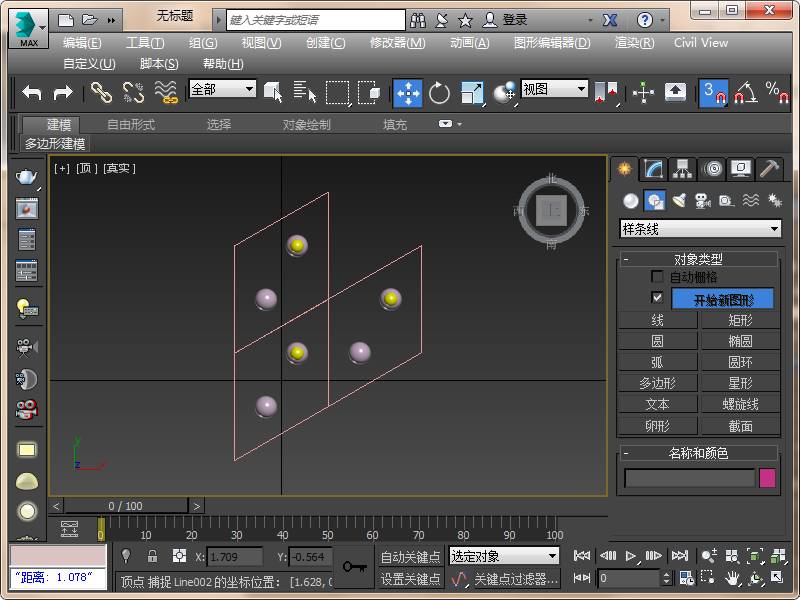800x600 pixels.
Task: Open the 修改器(M) menu
Action: click(x=397, y=43)
